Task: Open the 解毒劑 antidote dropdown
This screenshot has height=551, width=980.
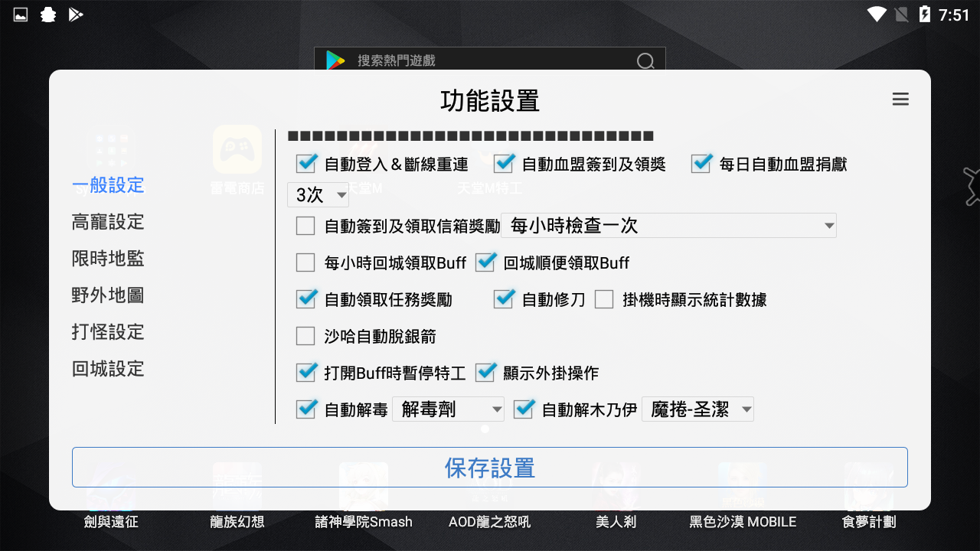Action: click(x=448, y=409)
